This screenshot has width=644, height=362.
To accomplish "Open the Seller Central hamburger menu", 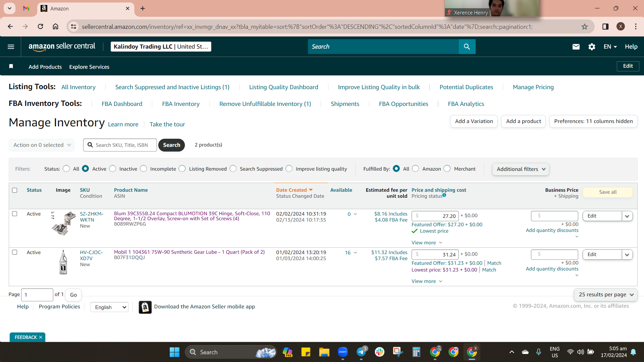I will tap(11, 47).
